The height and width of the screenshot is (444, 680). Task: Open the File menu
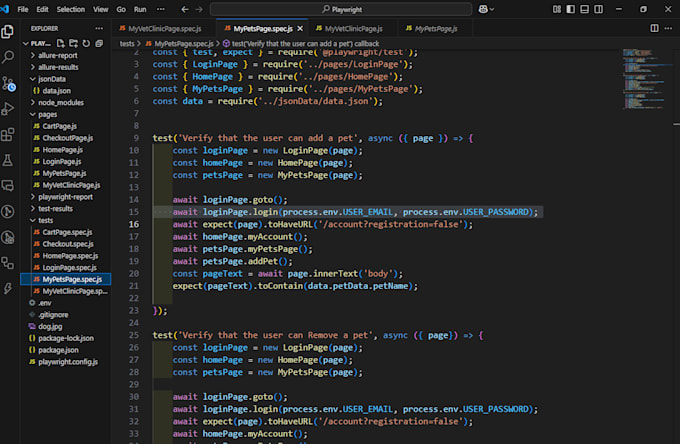tap(23, 9)
